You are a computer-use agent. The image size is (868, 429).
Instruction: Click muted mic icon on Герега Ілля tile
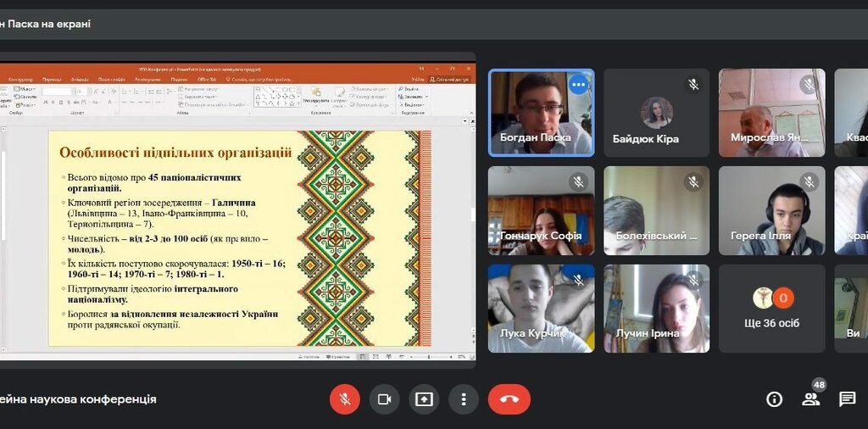tap(809, 181)
